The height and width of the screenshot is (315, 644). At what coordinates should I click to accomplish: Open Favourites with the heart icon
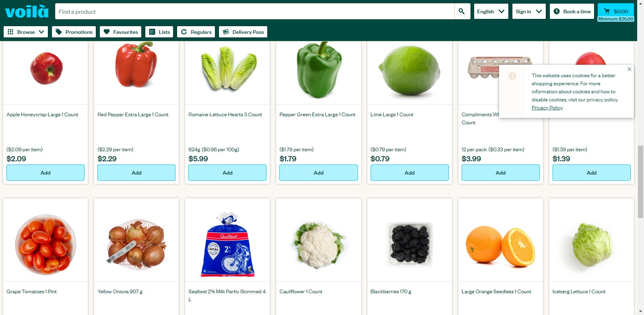coord(120,32)
